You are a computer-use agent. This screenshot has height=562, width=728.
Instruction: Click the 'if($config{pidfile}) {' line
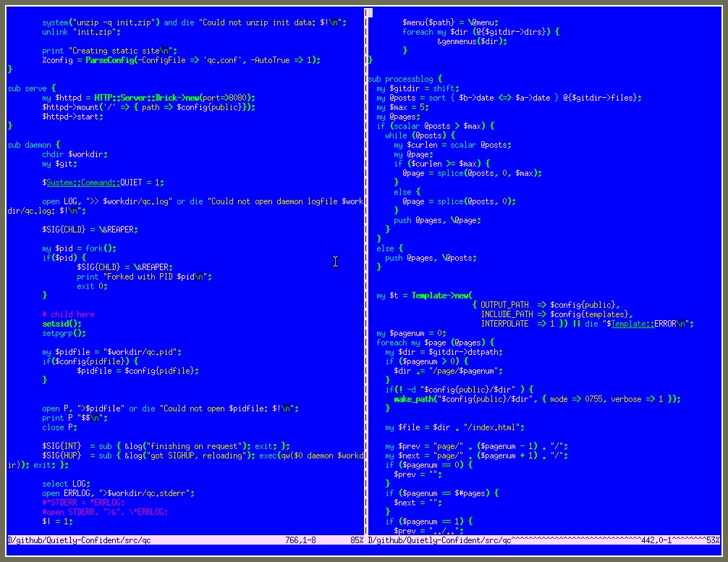pyautogui.click(x=90, y=361)
